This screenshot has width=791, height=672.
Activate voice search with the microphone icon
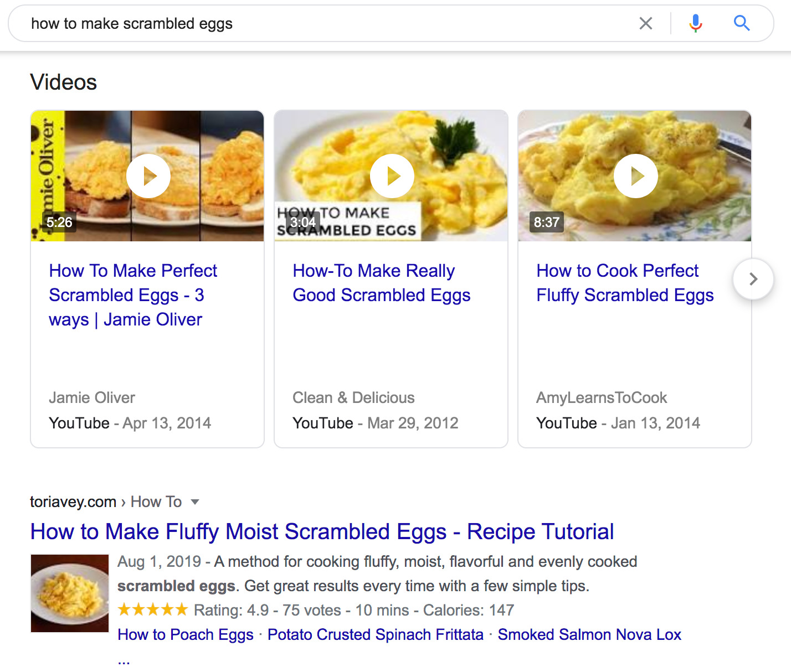[x=695, y=23]
